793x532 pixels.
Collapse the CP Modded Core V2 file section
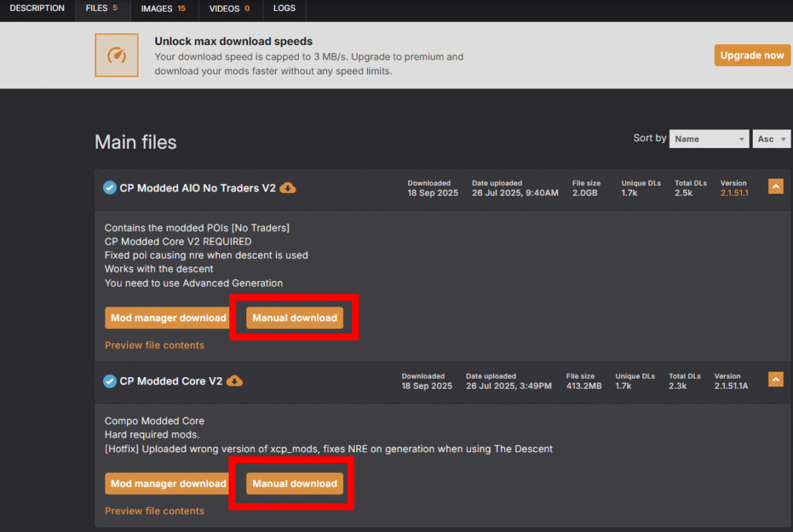point(775,379)
